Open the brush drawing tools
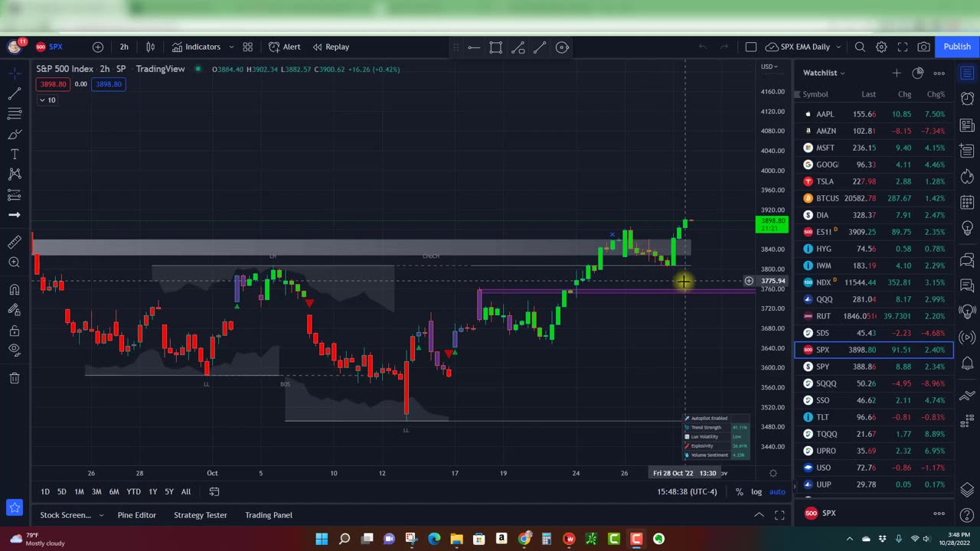The image size is (980, 551). click(x=14, y=134)
